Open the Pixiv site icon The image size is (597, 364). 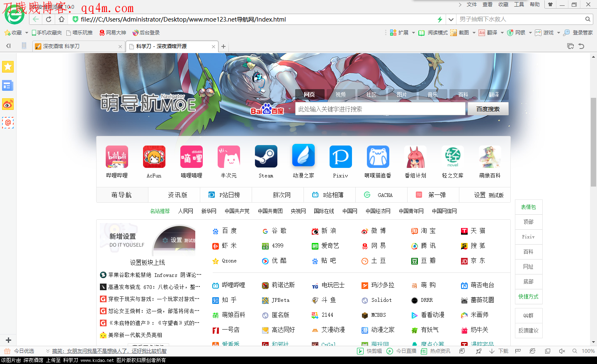(x=341, y=157)
